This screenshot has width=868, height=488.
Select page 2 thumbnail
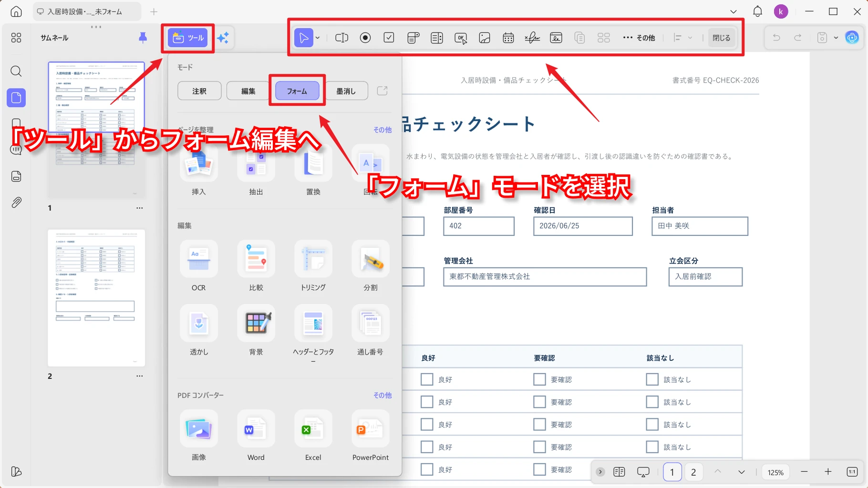(96, 298)
